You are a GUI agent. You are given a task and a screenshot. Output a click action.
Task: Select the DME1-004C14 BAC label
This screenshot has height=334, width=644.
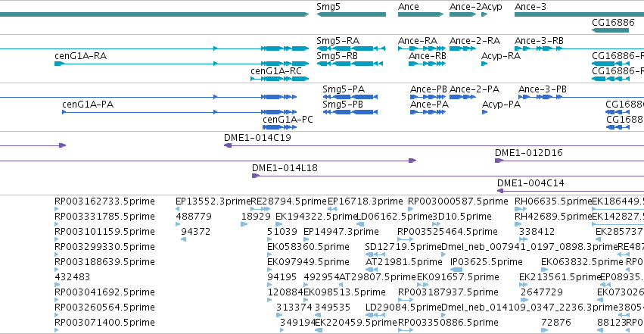pos(530,183)
